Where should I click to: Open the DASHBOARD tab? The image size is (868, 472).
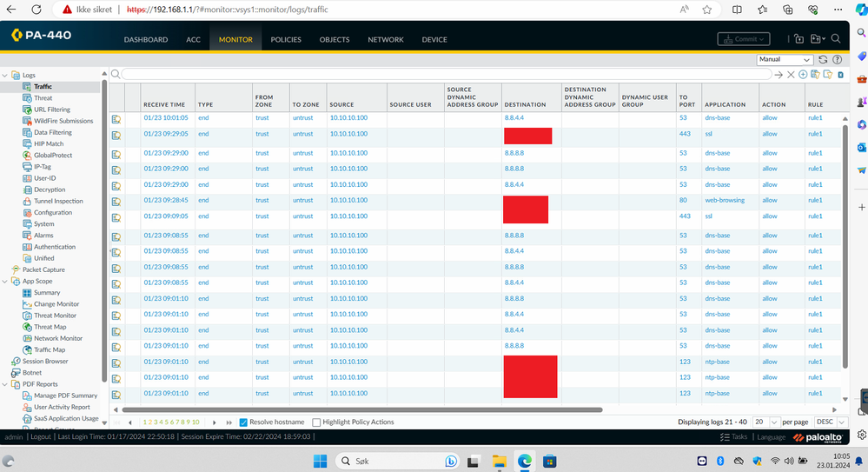(145, 40)
